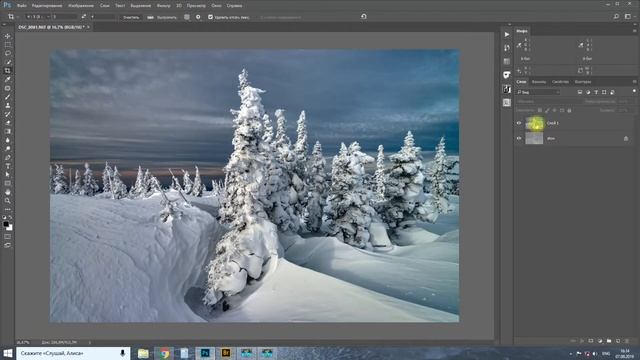Image resolution: width=640 pixels, height=360 pixels.
Task: Toggle Quick Mask mode icon
Action: pos(8,236)
